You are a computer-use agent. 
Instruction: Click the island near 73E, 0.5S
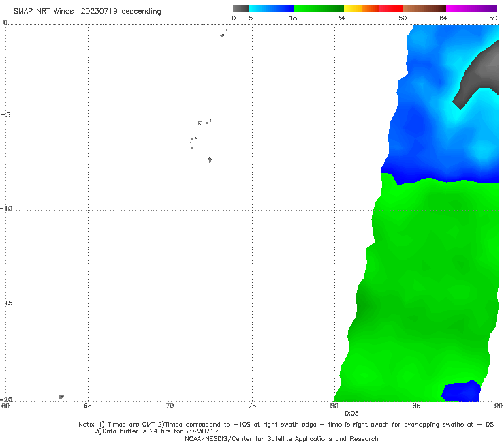(x=222, y=35)
